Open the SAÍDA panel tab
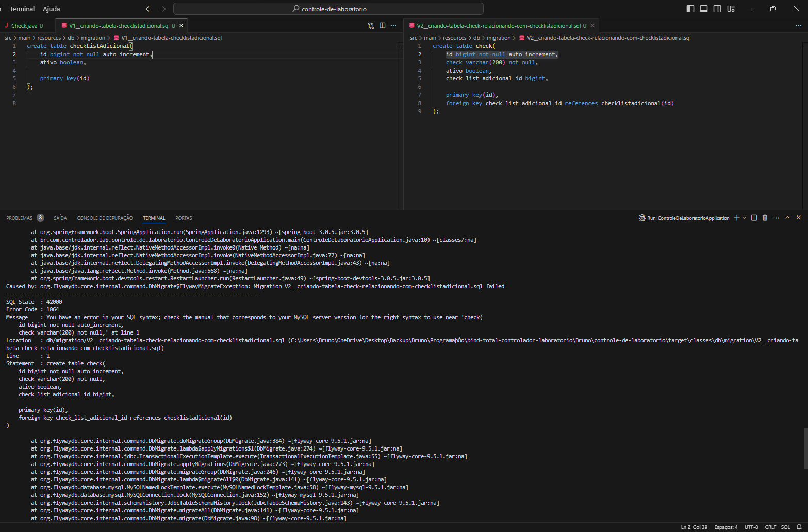This screenshot has height=532, width=808. [60, 218]
